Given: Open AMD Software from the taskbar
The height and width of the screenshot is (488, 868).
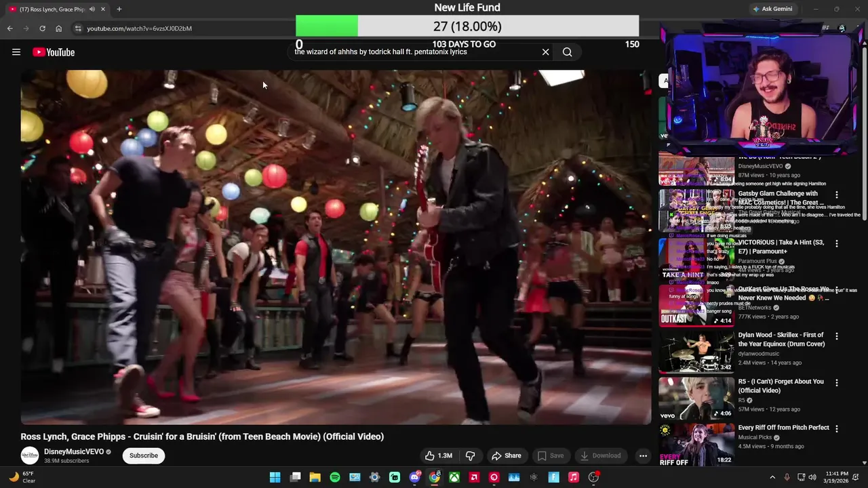Looking at the screenshot, I should 474,477.
